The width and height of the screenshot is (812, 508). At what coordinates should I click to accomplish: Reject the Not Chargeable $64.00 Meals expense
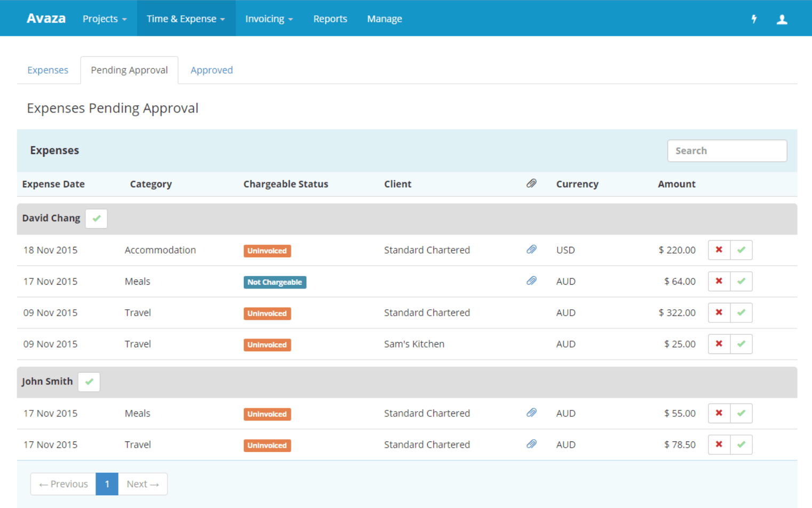tap(719, 281)
